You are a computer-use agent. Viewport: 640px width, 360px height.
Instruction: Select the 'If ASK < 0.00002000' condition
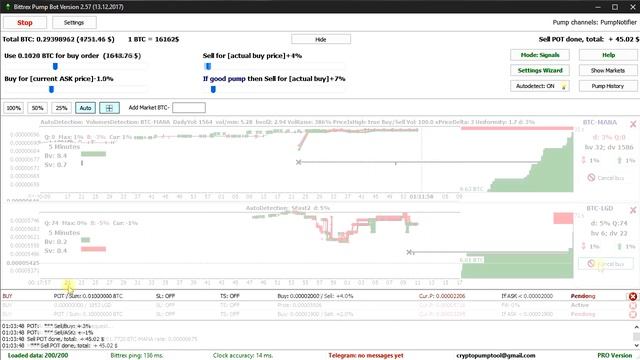tap(527, 296)
